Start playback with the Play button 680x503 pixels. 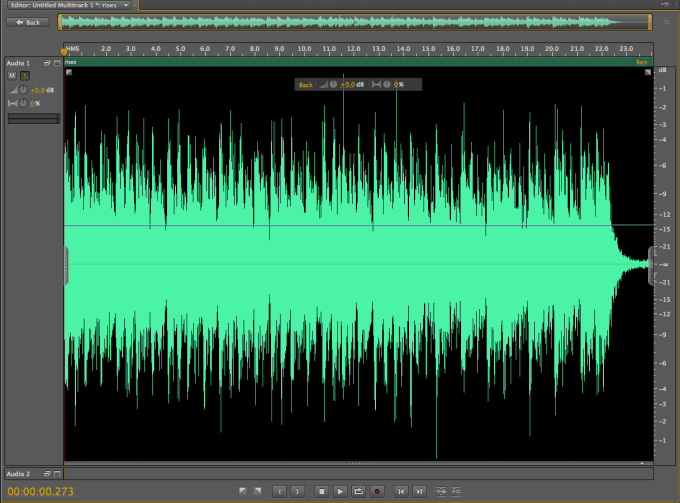340,491
